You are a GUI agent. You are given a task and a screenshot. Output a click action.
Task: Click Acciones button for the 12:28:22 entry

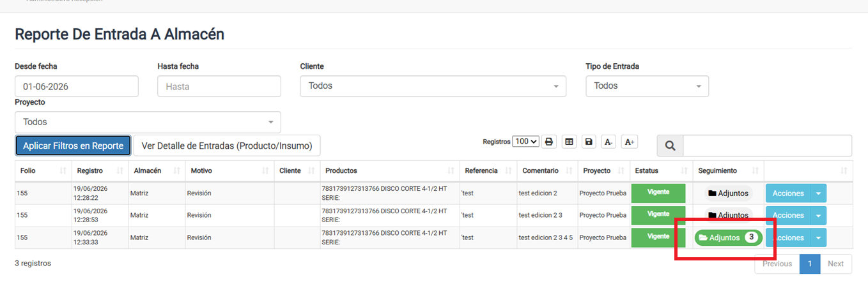point(788,193)
